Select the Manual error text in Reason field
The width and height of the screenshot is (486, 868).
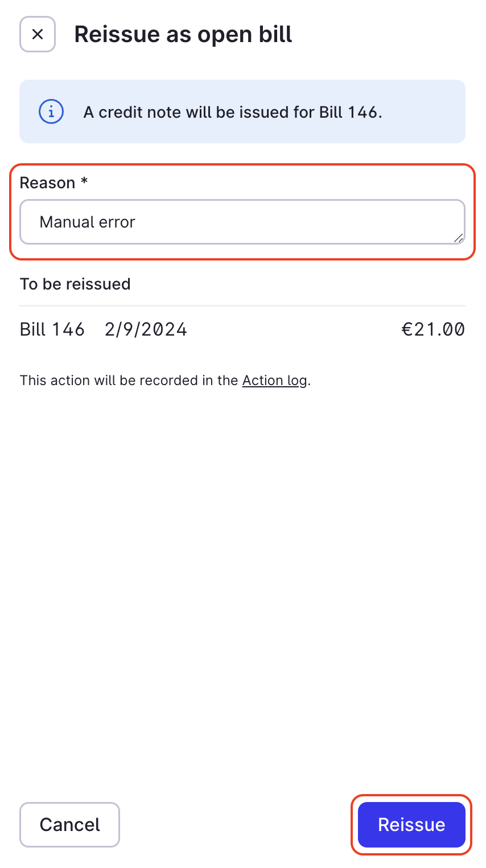coord(87,221)
